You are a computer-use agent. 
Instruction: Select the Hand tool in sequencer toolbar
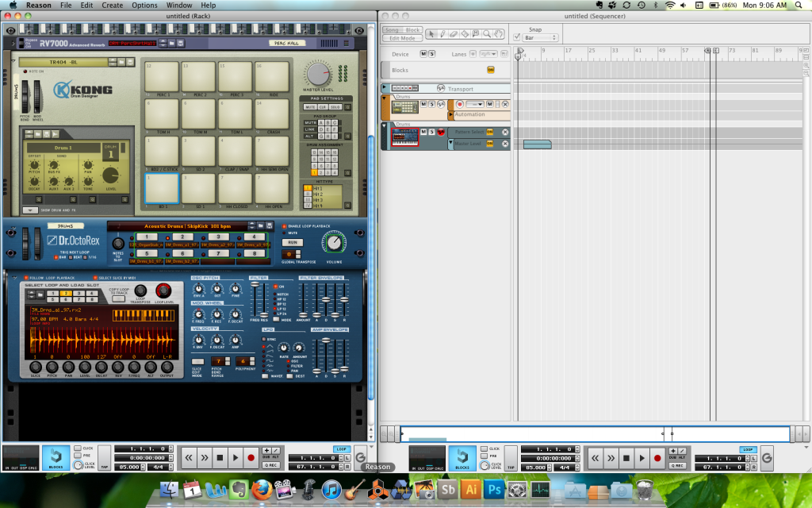[498, 34]
